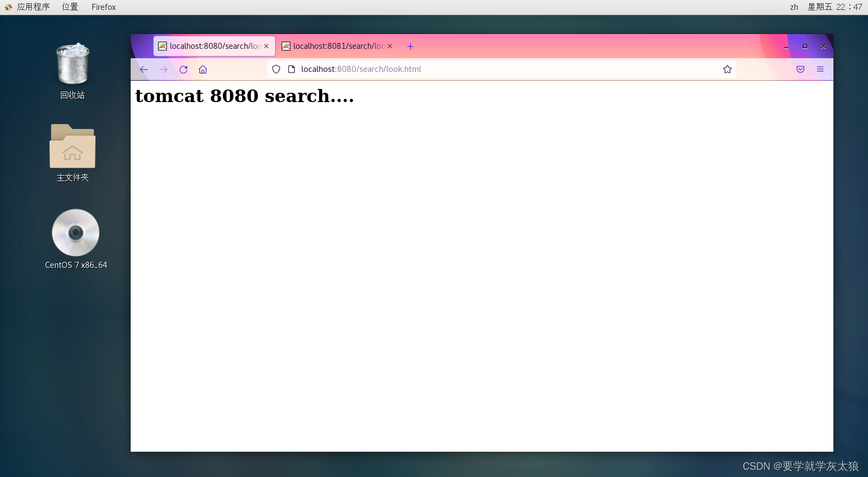Open the clock showing 星期五 22:47
This screenshot has height=477, width=868.
(x=835, y=7)
